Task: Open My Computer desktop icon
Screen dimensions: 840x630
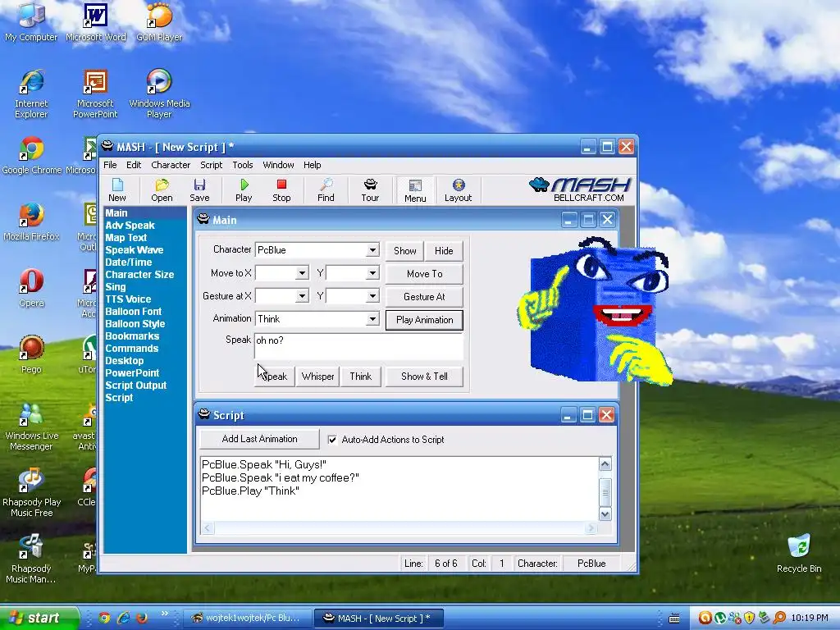Action: [31, 22]
